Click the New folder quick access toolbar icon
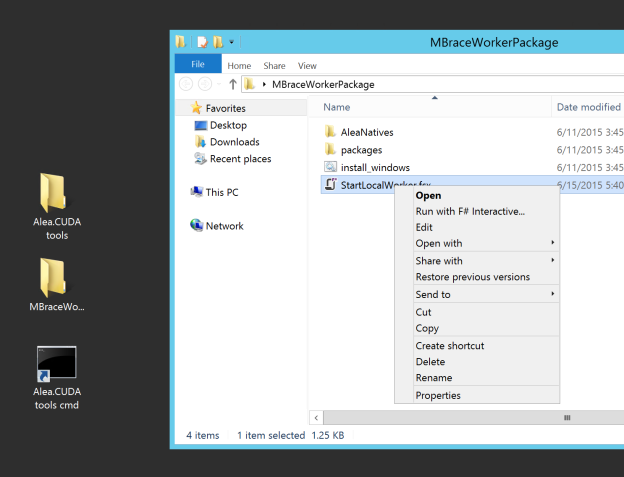Viewport: 624px width, 477px height. point(218,42)
